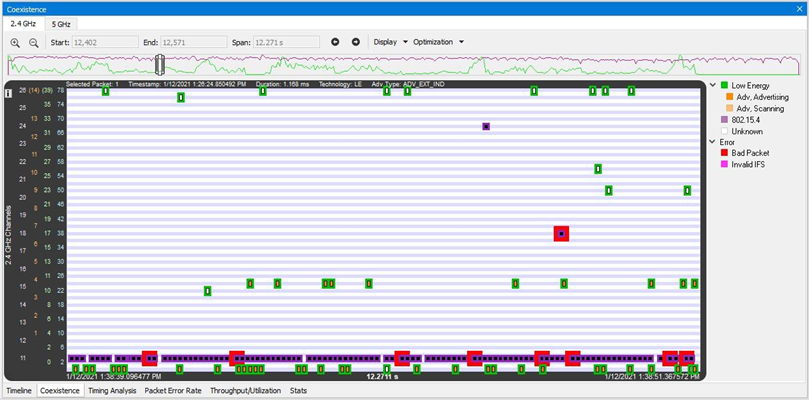Select the purple 802.15.4 packet near channel 66
This screenshot has width=809, height=400.
[x=486, y=126]
